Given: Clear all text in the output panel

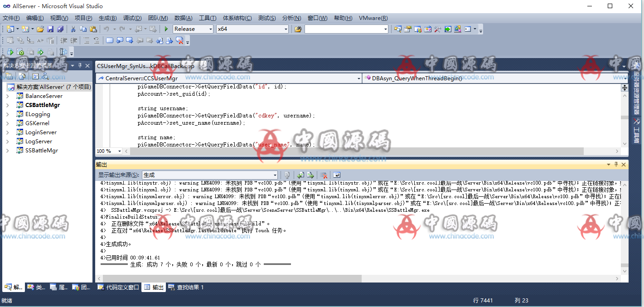Looking at the screenshot, I should (324, 175).
